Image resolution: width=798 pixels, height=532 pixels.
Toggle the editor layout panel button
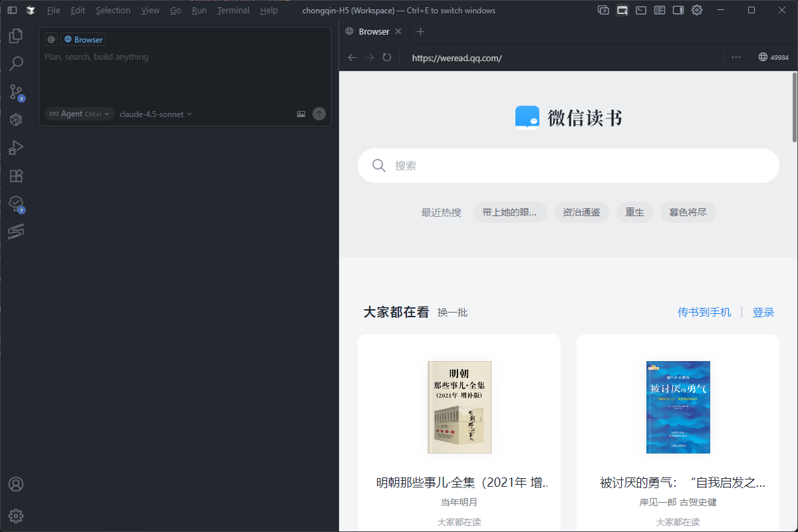(659, 10)
